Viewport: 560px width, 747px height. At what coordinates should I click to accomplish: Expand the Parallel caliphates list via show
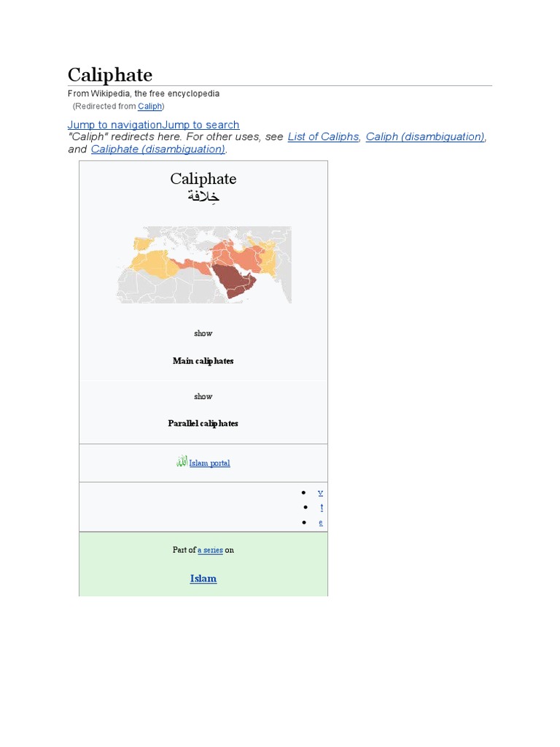pyautogui.click(x=203, y=397)
